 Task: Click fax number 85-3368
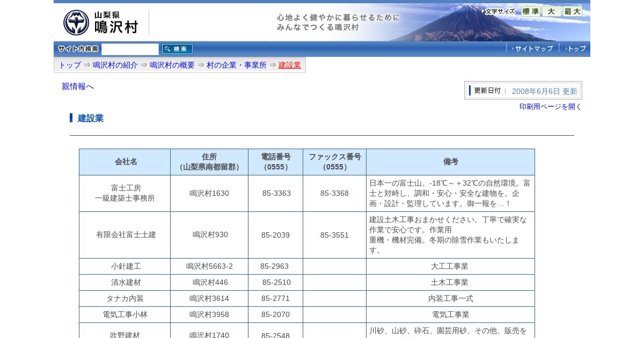click(334, 193)
